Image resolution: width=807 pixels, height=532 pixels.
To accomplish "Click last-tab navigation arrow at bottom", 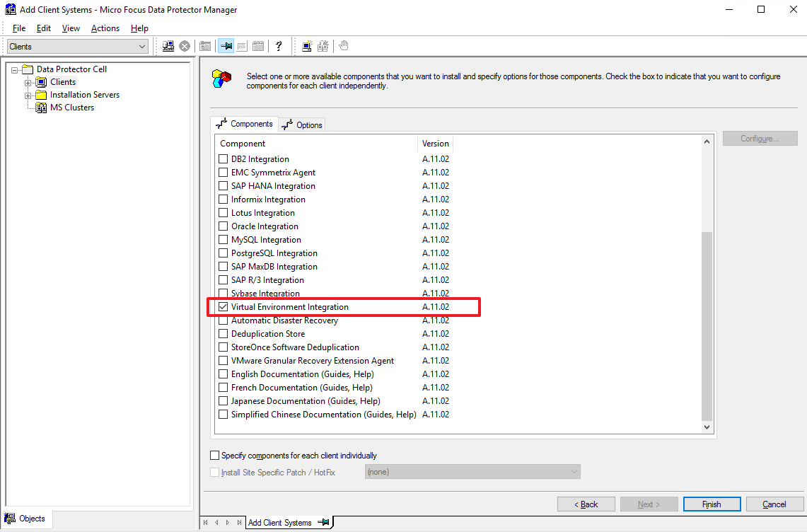I will pyautogui.click(x=239, y=522).
